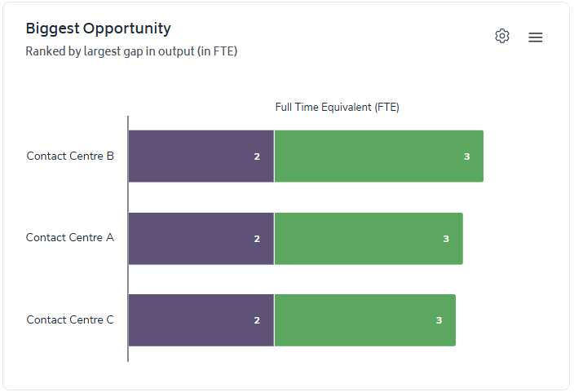The image size is (574, 392).
Task: Open the chart settings gear icon
Action: pyautogui.click(x=502, y=37)
